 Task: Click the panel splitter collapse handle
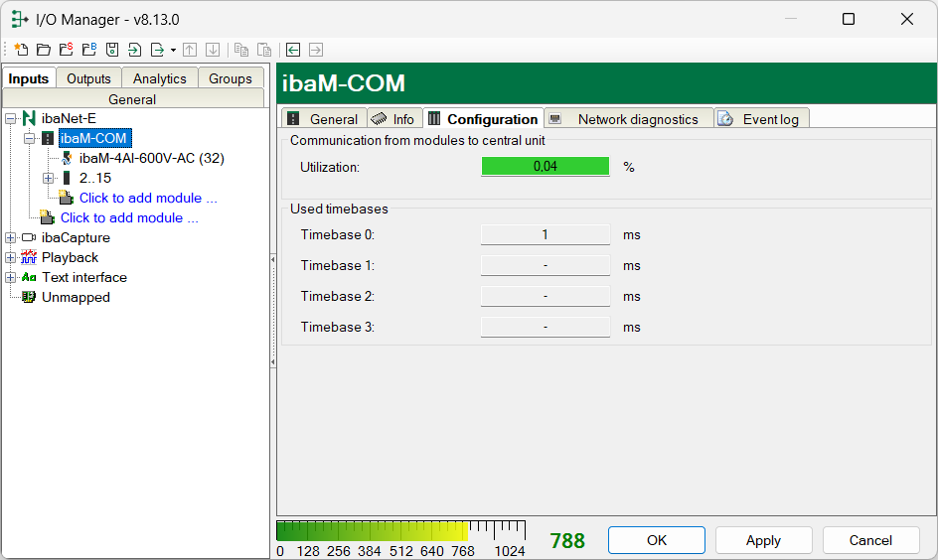273,311
